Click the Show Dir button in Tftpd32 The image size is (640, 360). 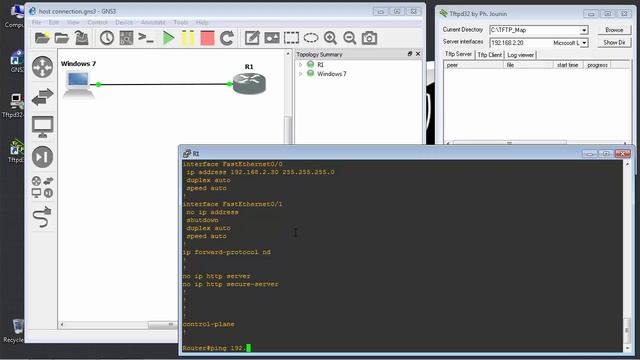coord(614,42)
